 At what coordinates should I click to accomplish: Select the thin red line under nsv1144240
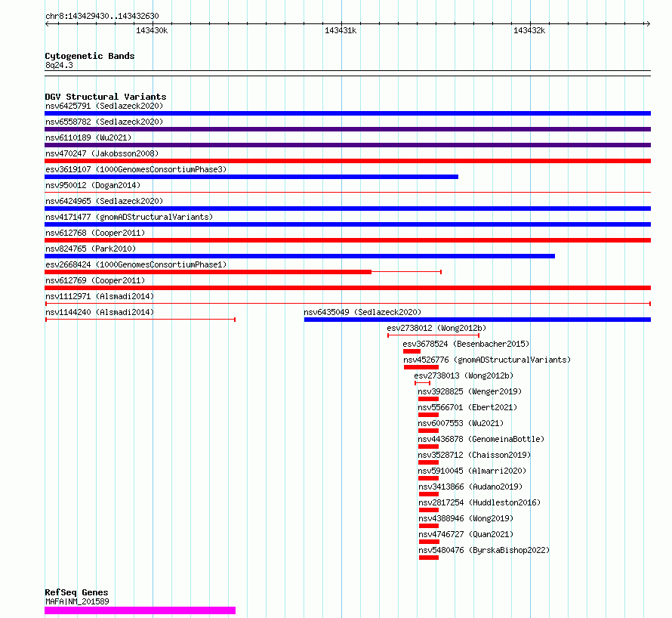pos(140,320)
